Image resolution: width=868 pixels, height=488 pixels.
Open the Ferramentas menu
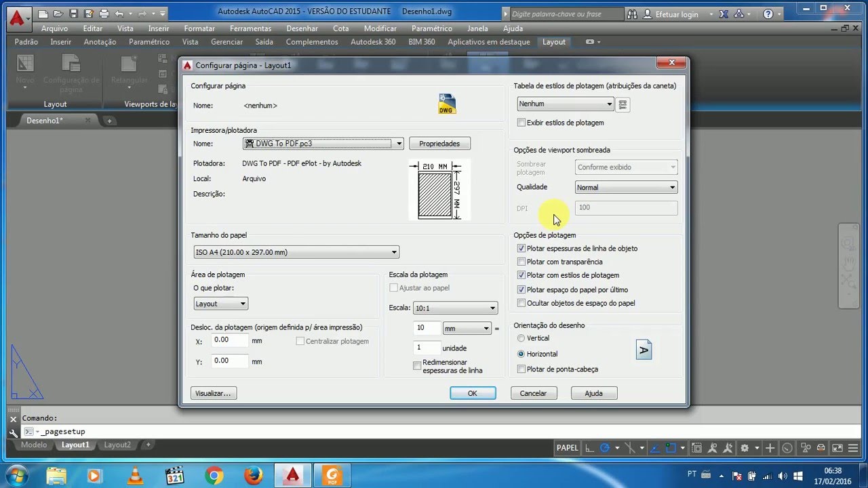click(250, 28)
